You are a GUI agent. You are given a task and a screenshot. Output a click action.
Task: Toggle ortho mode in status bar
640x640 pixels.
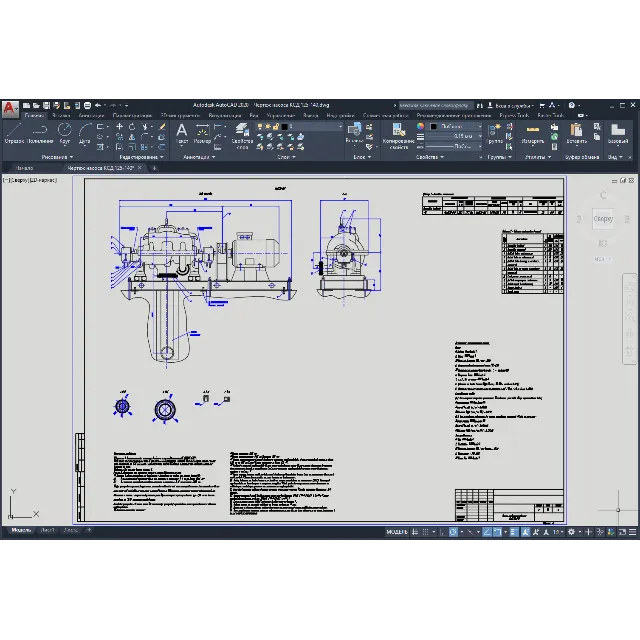[442, 532]
